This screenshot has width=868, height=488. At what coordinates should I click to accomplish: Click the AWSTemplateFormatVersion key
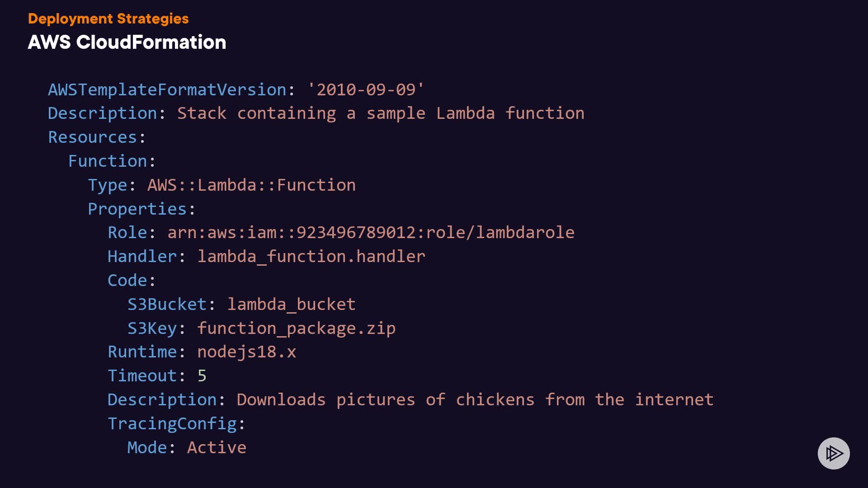[167, 89]
